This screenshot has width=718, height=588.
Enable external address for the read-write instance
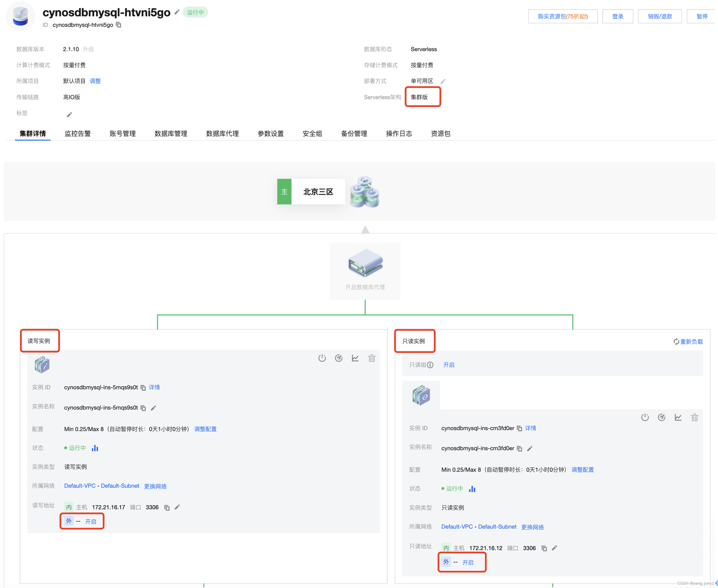click(91, 522)
